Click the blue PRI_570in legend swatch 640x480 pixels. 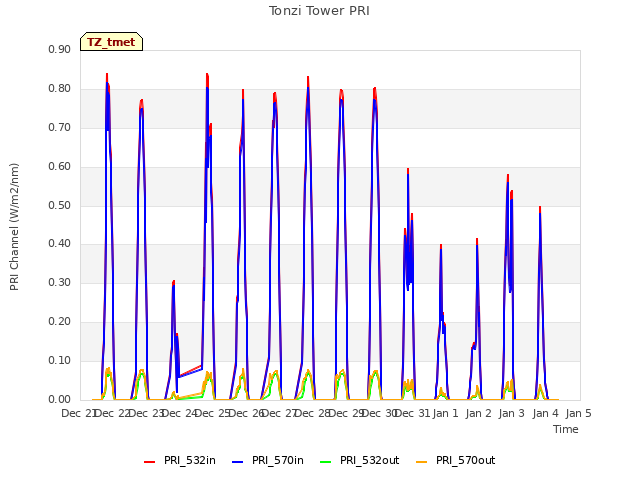(238, 462)
